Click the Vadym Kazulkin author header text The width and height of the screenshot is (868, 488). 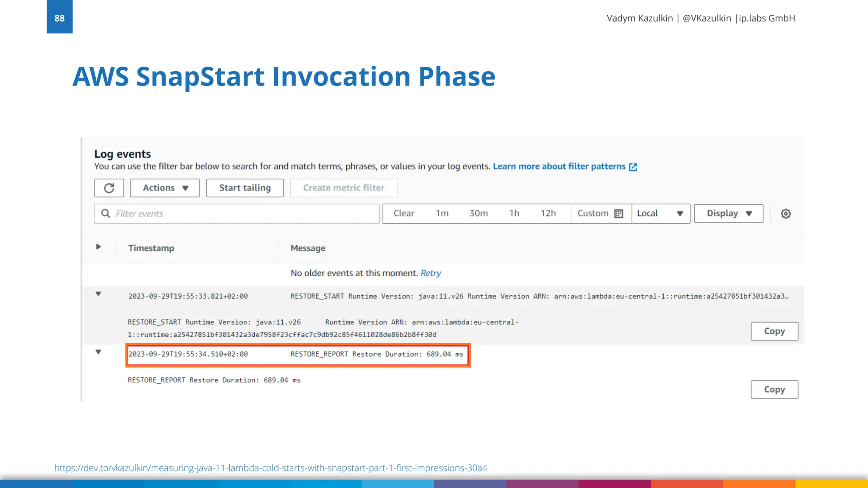[701, 18]
